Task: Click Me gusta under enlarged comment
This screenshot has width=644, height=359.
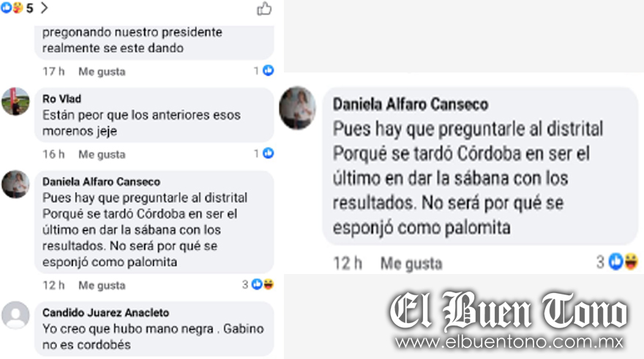Action: (411, 264)
